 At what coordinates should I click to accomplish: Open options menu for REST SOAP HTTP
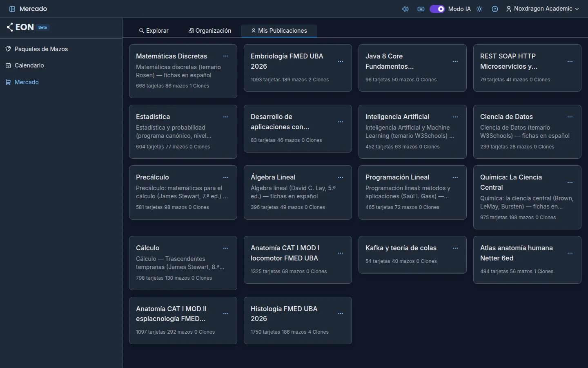coord(570,61)
